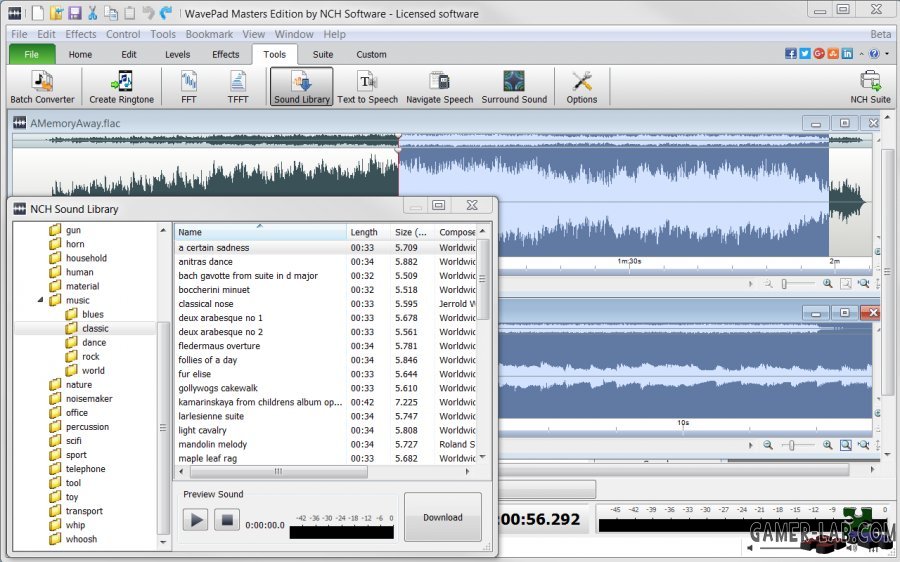Select the nature folder
This screenshot has width=900, height=562.
coord(79,385)
